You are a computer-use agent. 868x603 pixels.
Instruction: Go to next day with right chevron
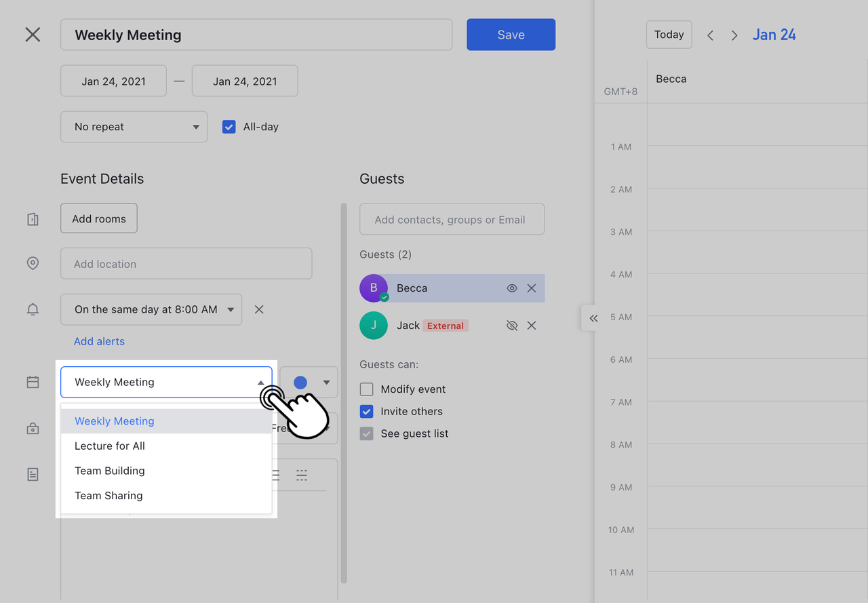click(x=734, y=35)
